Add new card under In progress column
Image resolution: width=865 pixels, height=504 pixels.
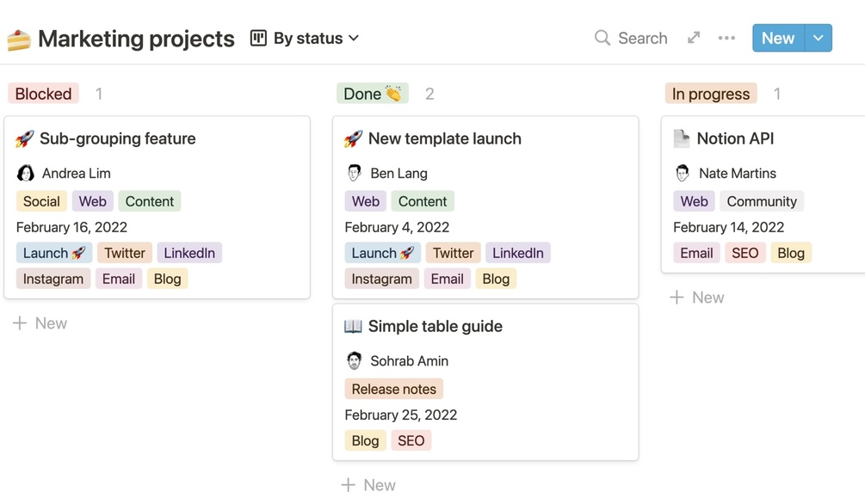pos(697,298)
